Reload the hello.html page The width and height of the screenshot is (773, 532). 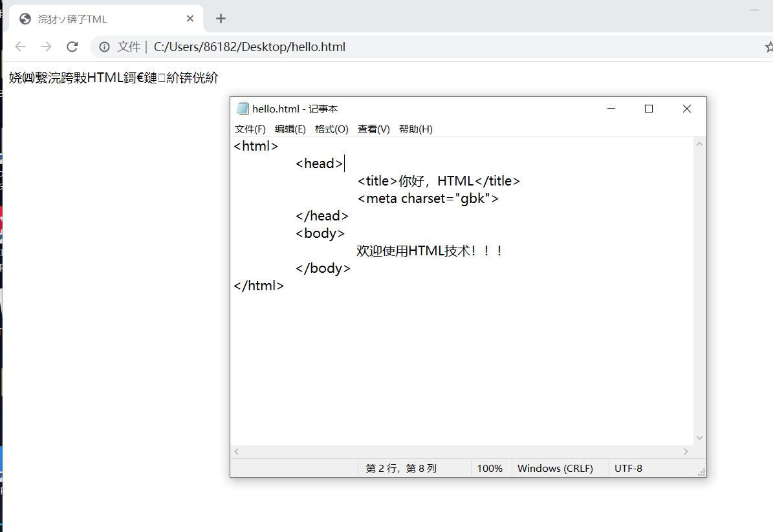(72, 47)
